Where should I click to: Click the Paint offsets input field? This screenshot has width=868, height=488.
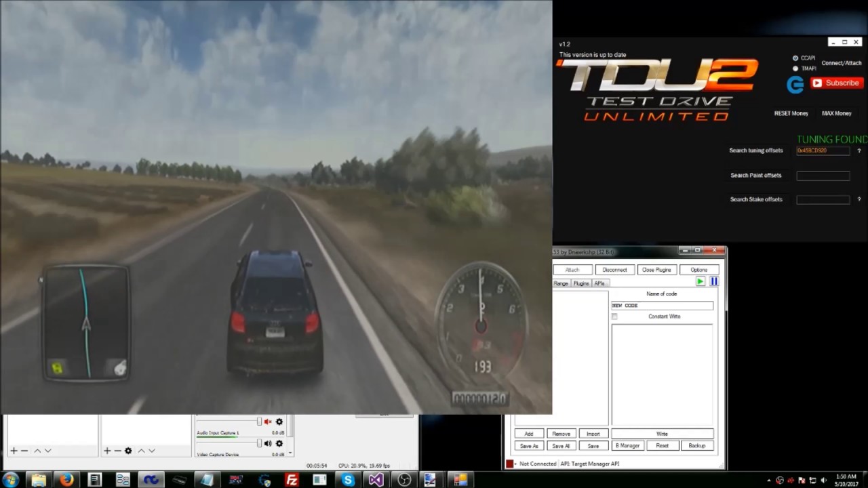823,176
